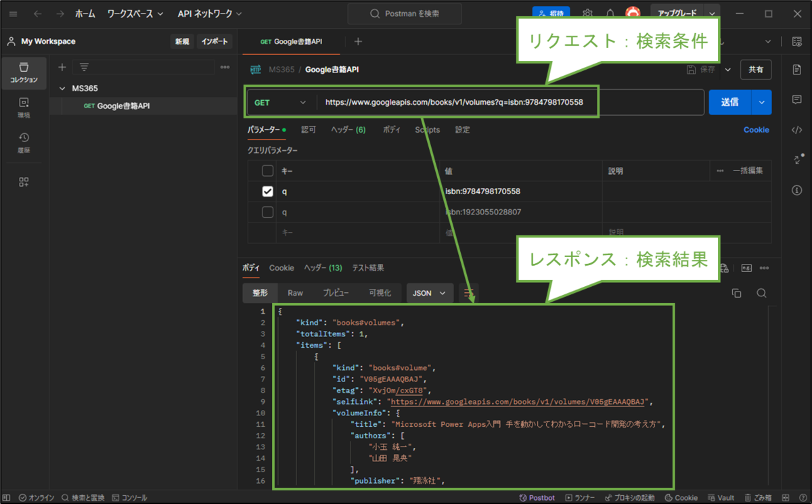
Task: Click the 保存 save button
Action: coord(701,69)
